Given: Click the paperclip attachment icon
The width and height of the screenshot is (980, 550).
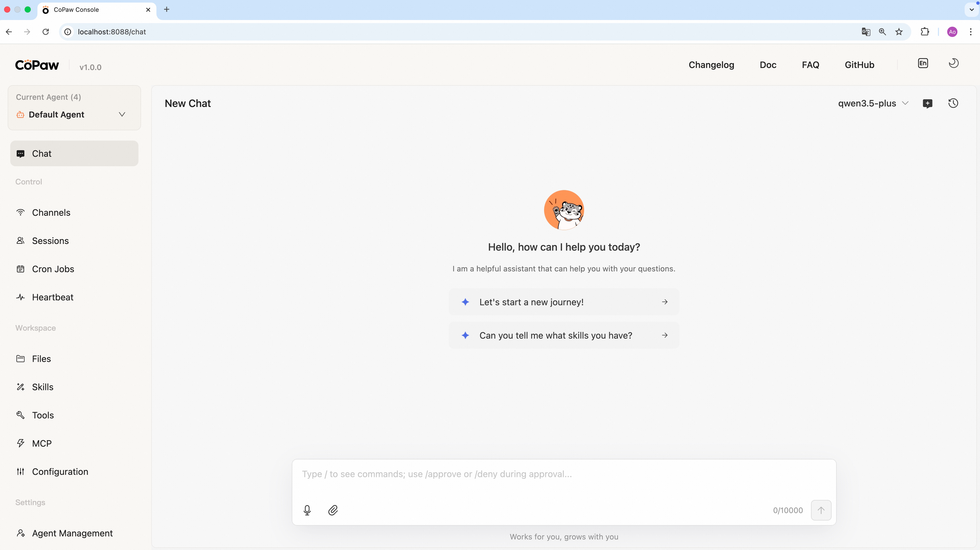Looking at the screenshot, I should [x=333, y=510].
